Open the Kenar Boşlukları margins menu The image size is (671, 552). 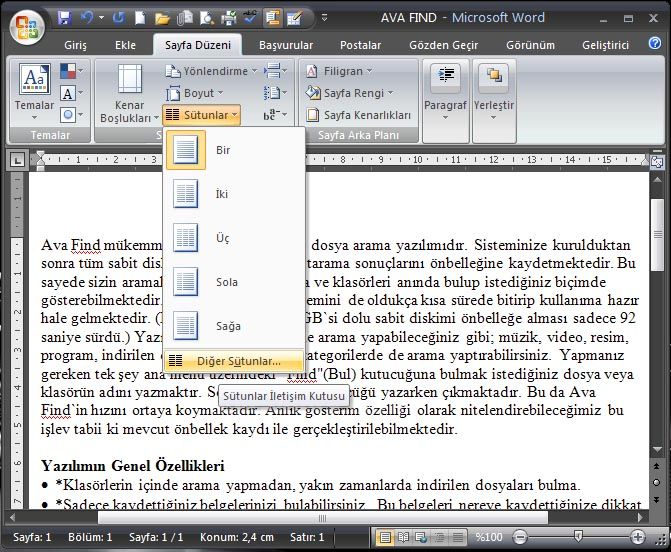[x=129, y=94]
